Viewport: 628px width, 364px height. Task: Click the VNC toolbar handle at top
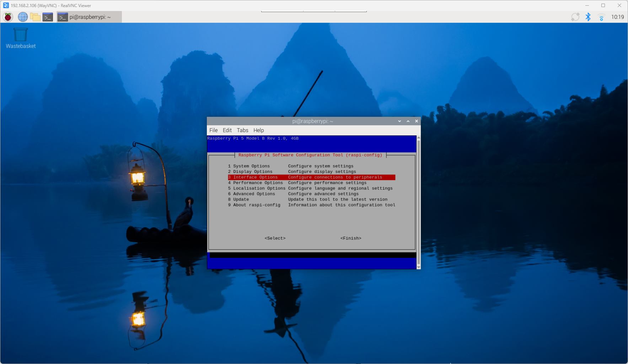[314, 11]
